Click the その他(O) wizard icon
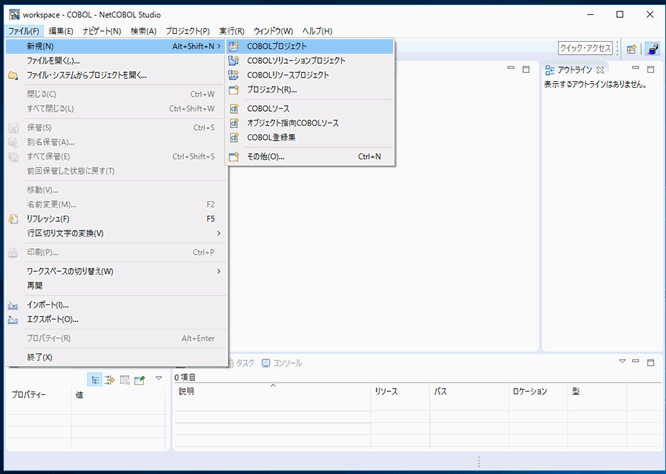This screenshot has height=474, width=666. point(234,157)
